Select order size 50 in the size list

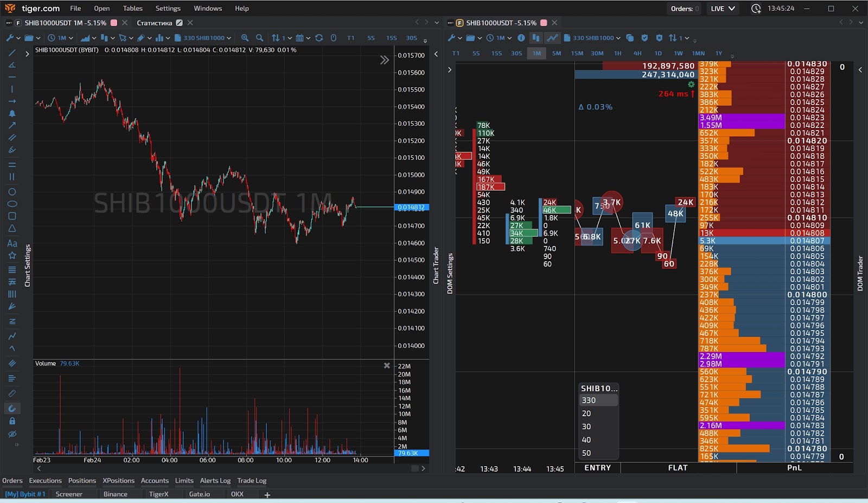[598, 453]
